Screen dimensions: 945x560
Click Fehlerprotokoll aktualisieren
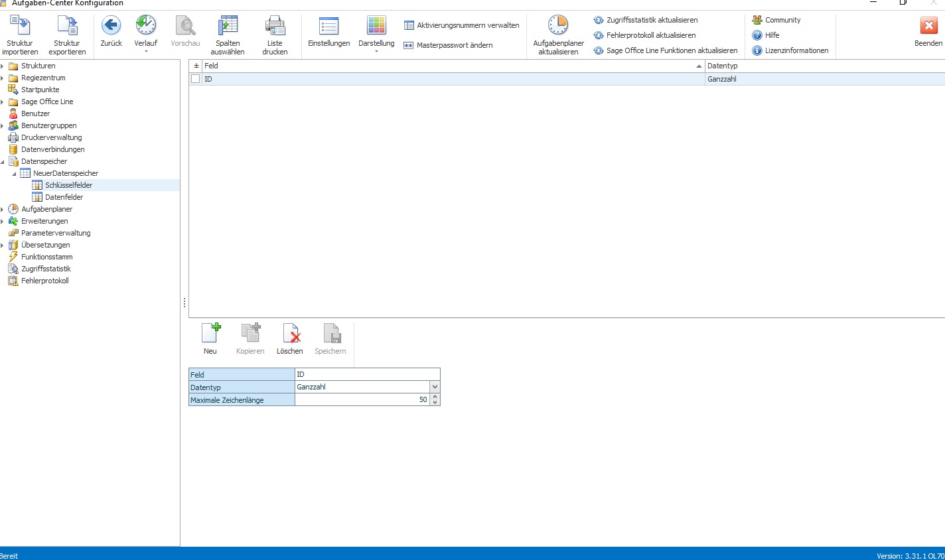coord(645,35)
